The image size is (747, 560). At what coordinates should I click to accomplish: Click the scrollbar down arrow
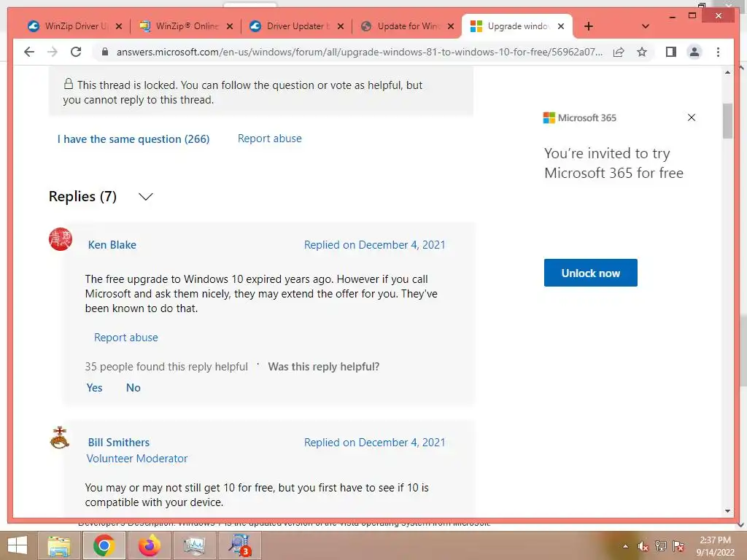coord(727,511)
